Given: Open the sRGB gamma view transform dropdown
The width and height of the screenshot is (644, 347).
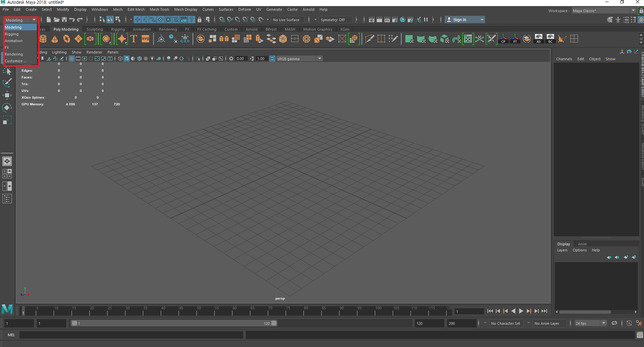Looking at the screenshot, I should (x=299, y=59).
